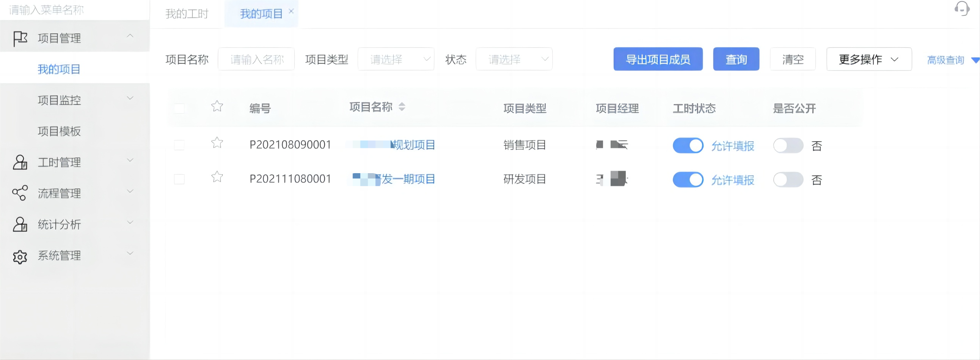Viewport: 980px width, 360px height.
Task: Enable 是否公开 switch for P202111080001
Action: tap(788, 180)
